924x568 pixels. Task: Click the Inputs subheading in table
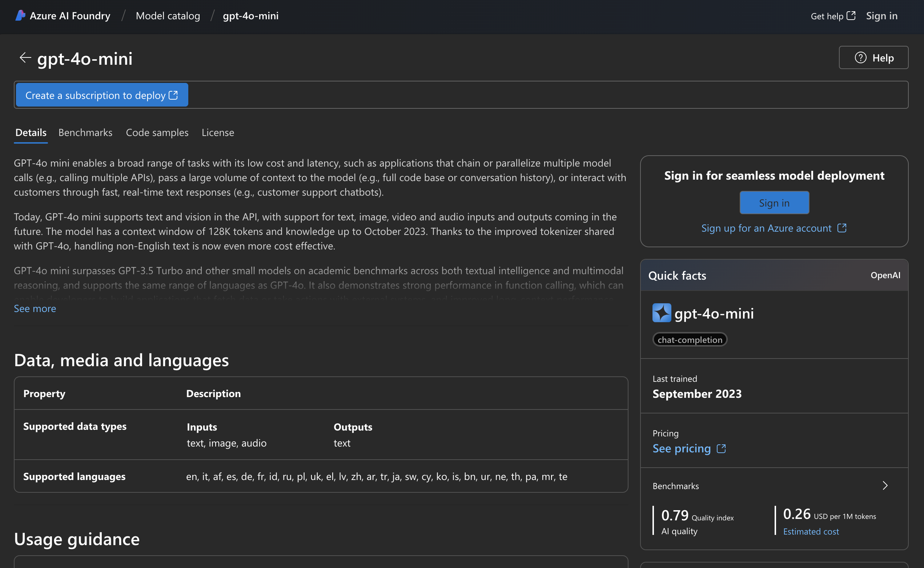click(202, 427)
